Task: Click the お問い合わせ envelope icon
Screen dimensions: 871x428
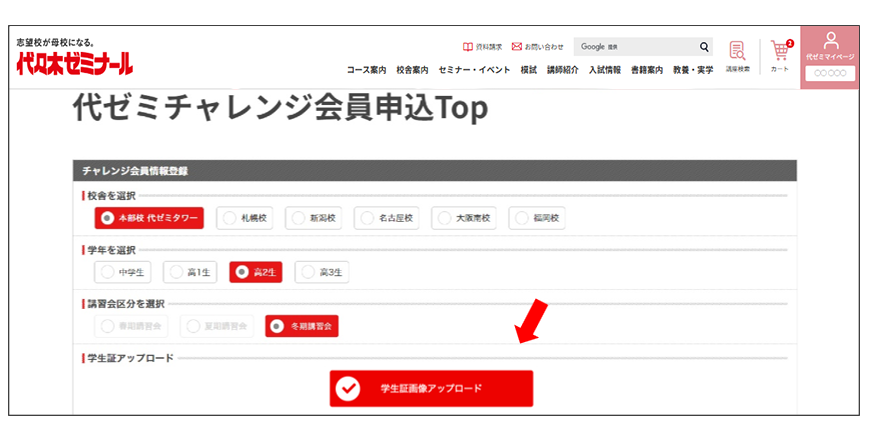Action: click(x=517, y=47)
